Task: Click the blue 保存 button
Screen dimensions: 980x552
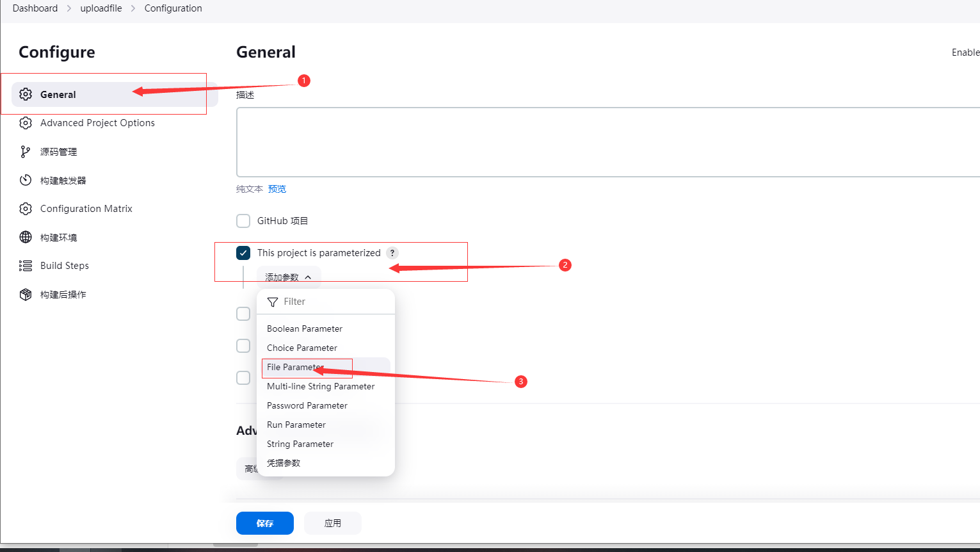Action: 265,523
